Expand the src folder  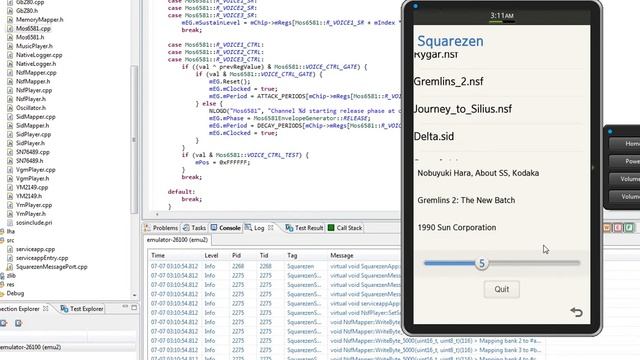click(10, 240)
